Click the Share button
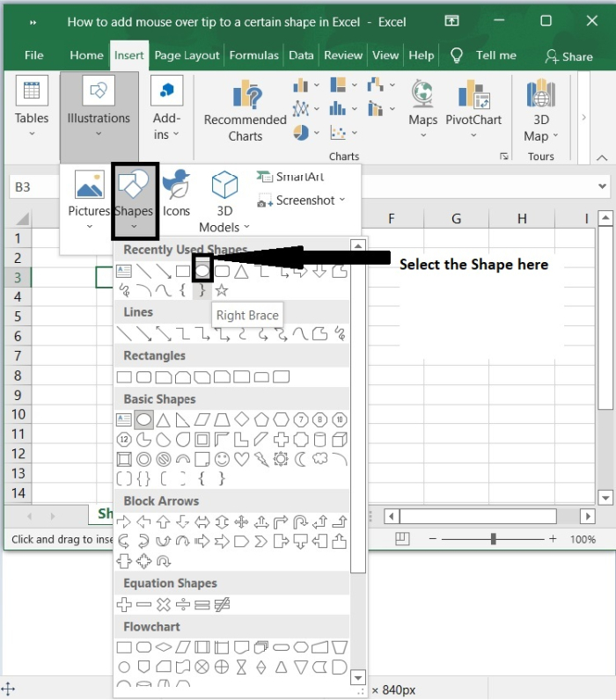Screen dimensions: 616x700 pos(568,56)
